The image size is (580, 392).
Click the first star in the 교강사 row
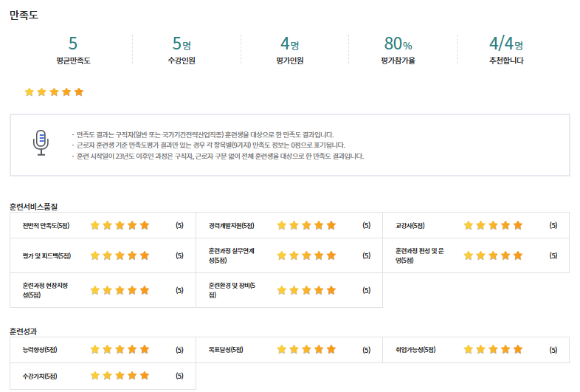pyautogui.click(x=467, y=225)
